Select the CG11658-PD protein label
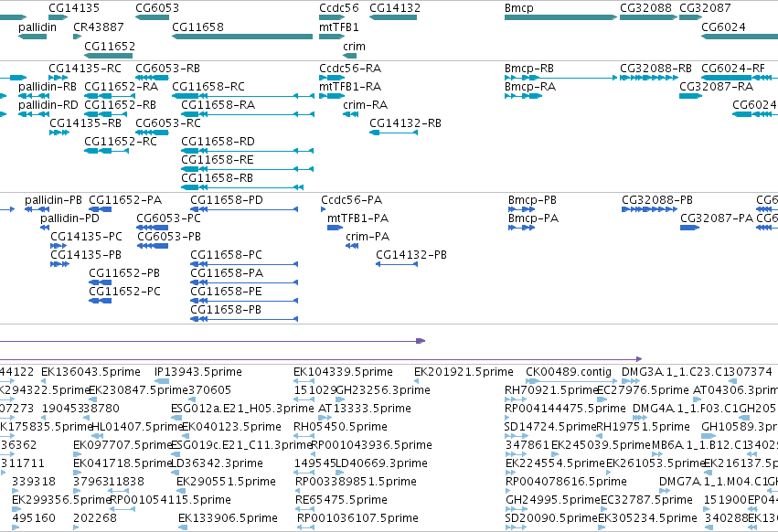This screenshot has width=778, height=532. pyautogui.click(x=226, y=200)
